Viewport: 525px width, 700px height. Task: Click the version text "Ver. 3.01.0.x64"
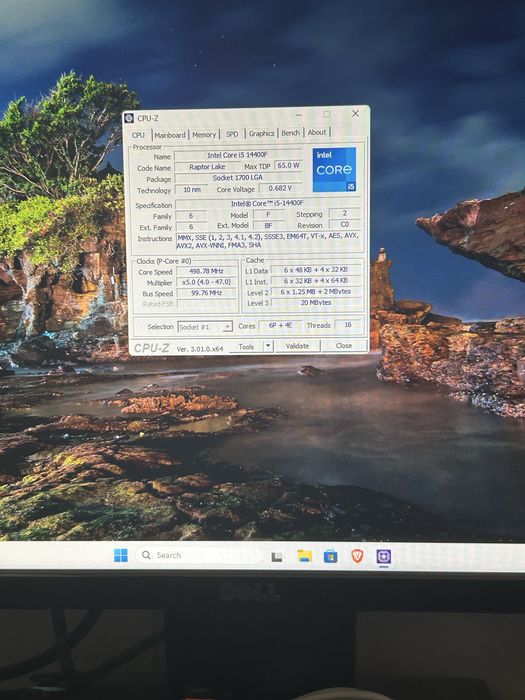point(200,349)
